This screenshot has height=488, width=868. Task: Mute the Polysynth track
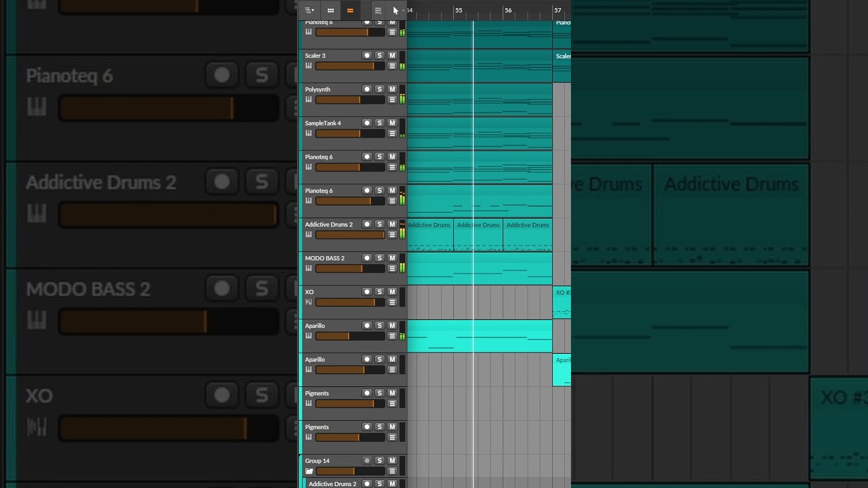[x=392, y=89]
